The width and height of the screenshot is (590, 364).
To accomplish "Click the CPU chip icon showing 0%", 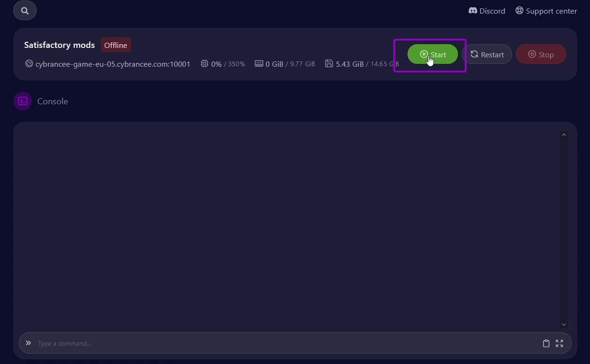I will point(204,63).
